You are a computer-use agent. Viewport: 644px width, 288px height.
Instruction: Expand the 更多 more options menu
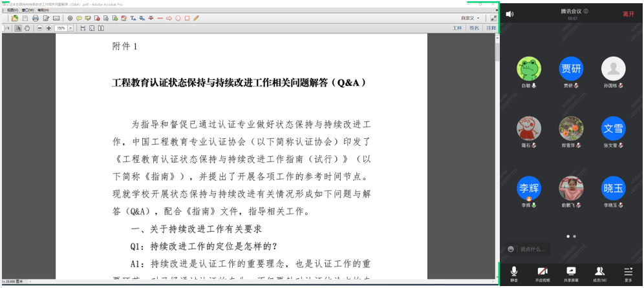tap(628, 274)
